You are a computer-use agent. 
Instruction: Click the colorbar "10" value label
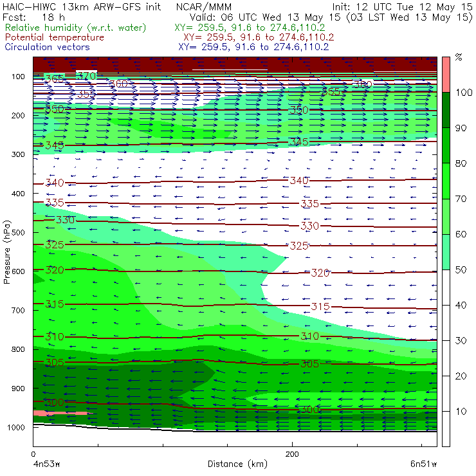coord(461,412)
